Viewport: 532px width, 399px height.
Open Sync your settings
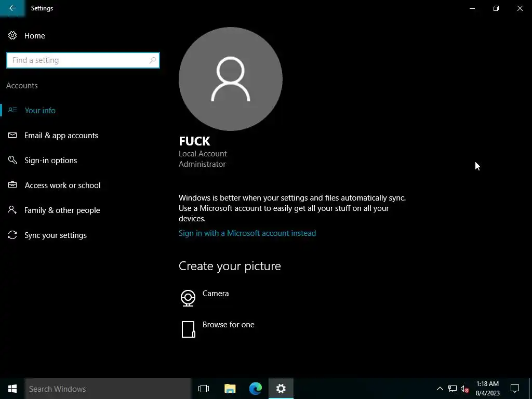[x=55, y=235]
